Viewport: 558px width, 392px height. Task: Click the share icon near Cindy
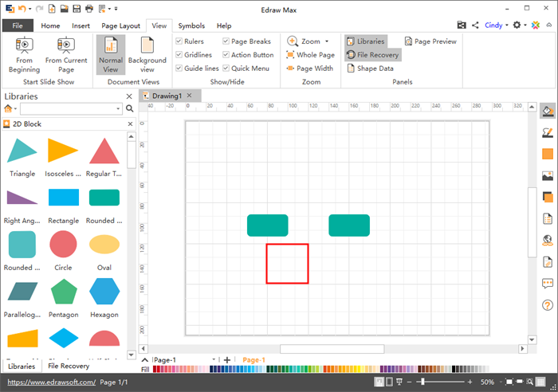point(475,25)
